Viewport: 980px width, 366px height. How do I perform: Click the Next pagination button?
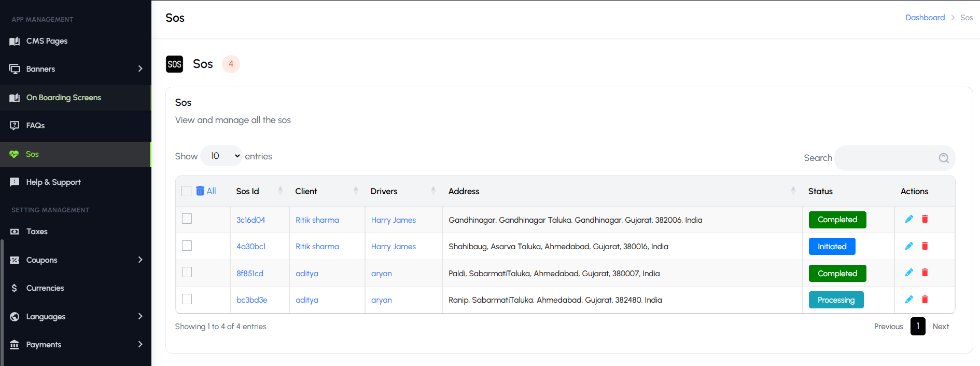[x=940, y=327]
